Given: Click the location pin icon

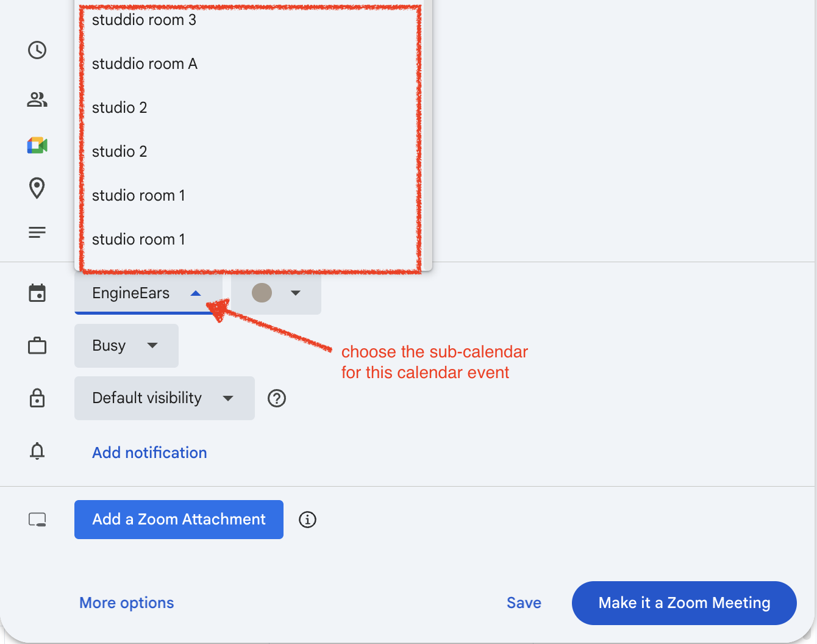Looking at the screenshot, I should point(37,188).
